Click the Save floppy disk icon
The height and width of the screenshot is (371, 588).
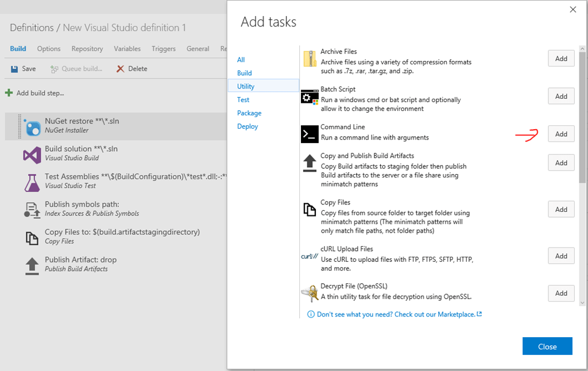pyautogui.click(x=14, y=69)
